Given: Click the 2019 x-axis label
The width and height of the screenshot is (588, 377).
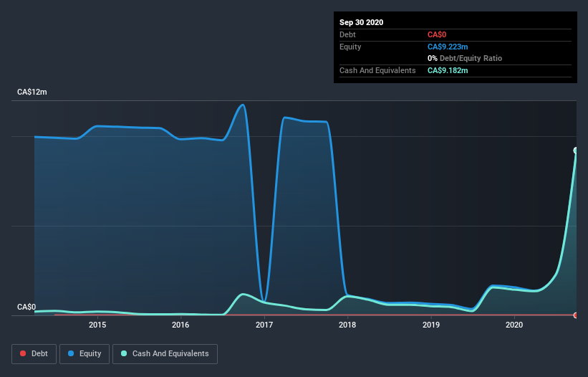Looking at the screenshot, I should pyautogui.click(x=431, y=325).
